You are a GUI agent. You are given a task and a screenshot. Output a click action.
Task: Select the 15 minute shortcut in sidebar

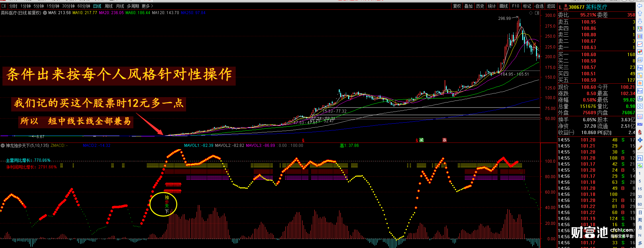(640, 189)
